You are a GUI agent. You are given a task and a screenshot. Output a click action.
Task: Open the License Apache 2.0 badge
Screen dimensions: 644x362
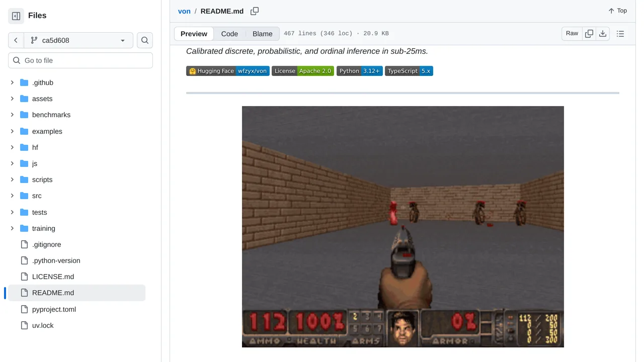[303, 71]
